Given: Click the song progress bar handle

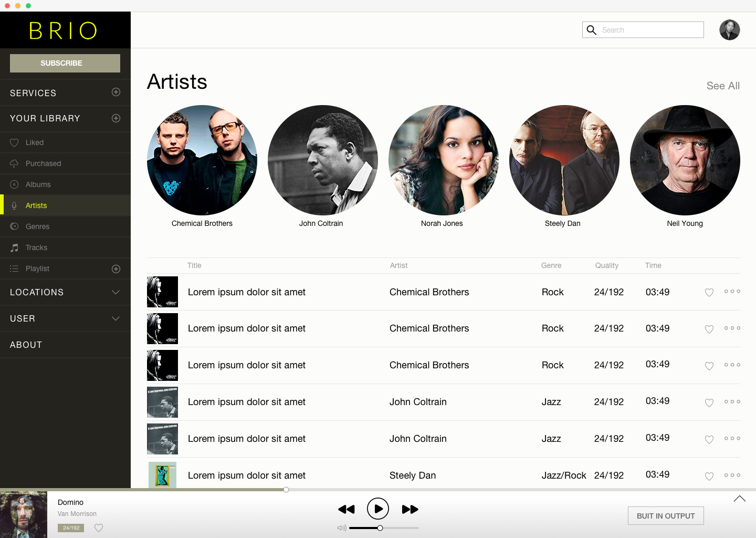Looking at the screenshot, I should click(x=286, y=490).
